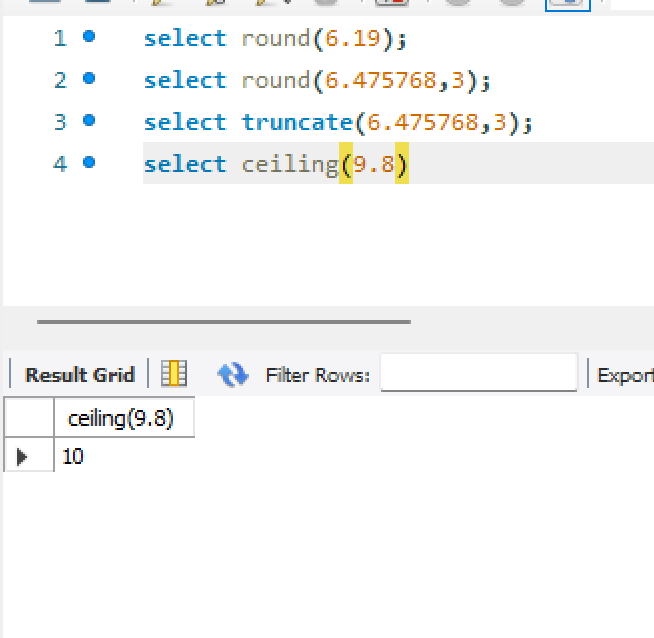Image resolution: width=654 pixels, height=638 pixels.
Task: Click the 9.8 number on line 4
Action: (x=374, y=164)
